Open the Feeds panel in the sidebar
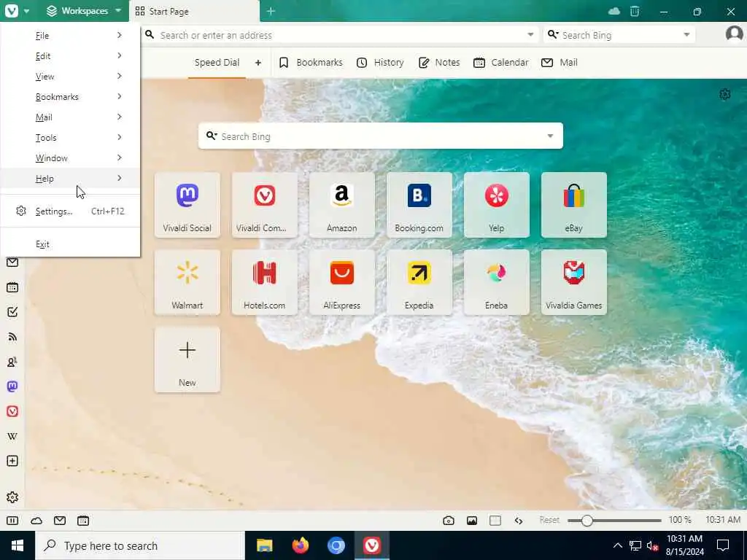The image size is (747, 560). coord(12,337)
